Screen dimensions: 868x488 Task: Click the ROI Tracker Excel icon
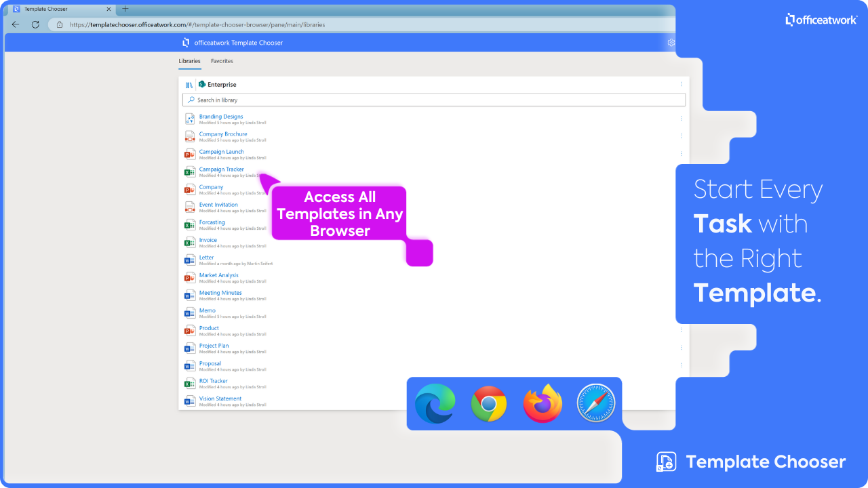click(x=190, y=383)
